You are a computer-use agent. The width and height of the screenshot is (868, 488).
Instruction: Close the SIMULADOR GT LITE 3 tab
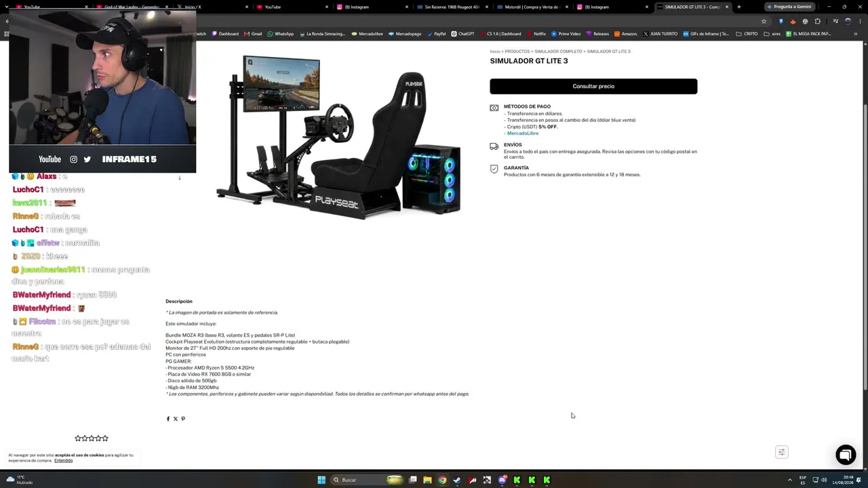pos(727,7)
